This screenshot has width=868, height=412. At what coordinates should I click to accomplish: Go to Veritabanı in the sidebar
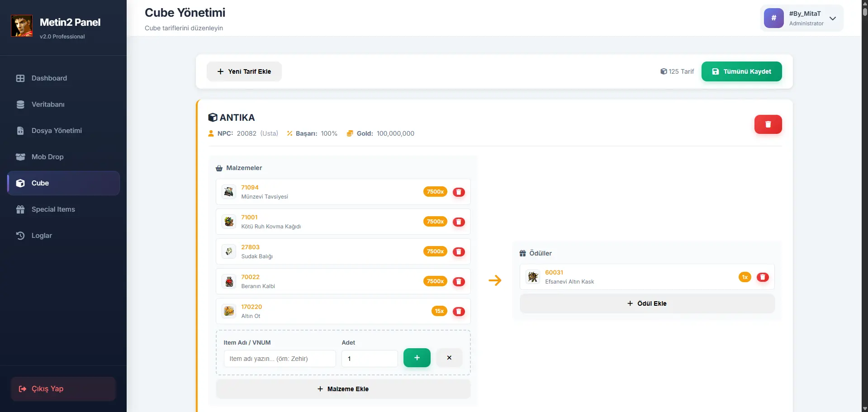click(48, 104)
